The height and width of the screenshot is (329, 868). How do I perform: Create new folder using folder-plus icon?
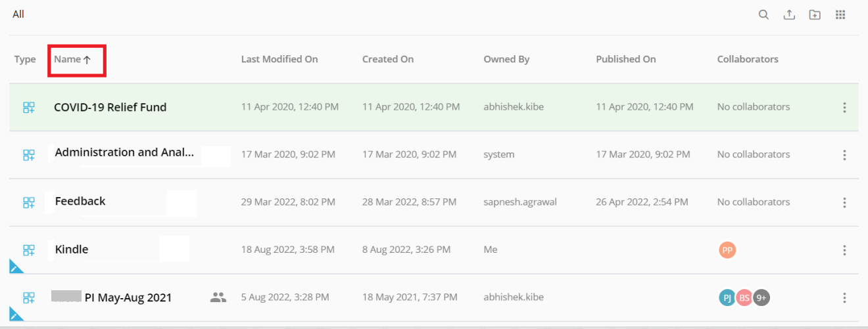[x=815, y=14]
